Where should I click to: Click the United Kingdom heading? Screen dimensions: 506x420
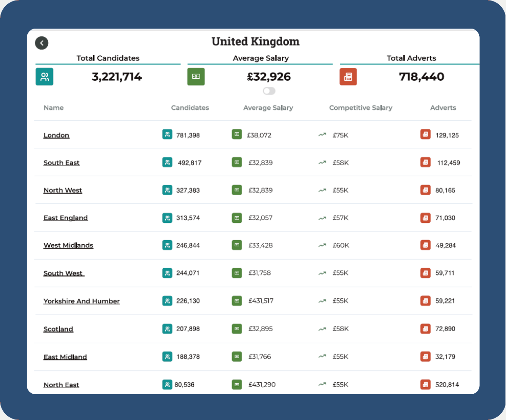[x=255, y=42]
